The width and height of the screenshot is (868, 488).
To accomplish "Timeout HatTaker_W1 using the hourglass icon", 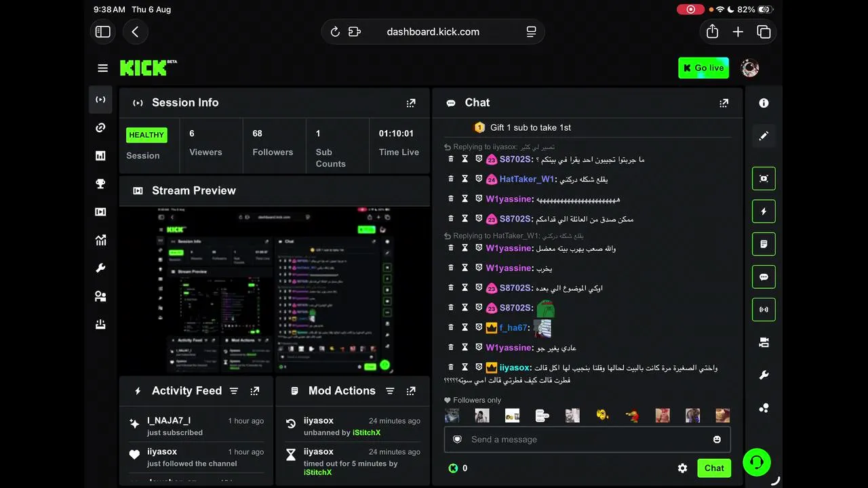I will [x=465, y=179].
